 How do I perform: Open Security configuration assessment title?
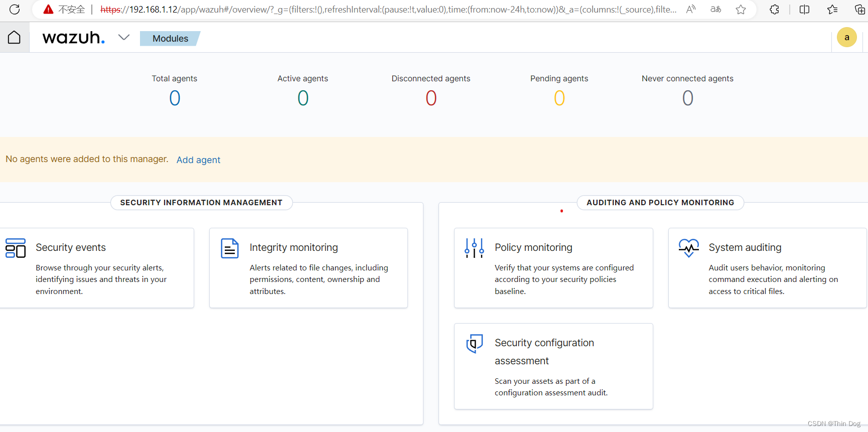pos(544,352)
